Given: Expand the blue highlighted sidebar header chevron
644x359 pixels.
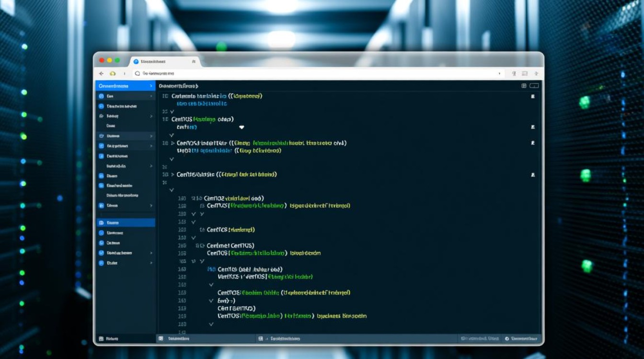Looking at the screenshot, I should tap(151, 86).
